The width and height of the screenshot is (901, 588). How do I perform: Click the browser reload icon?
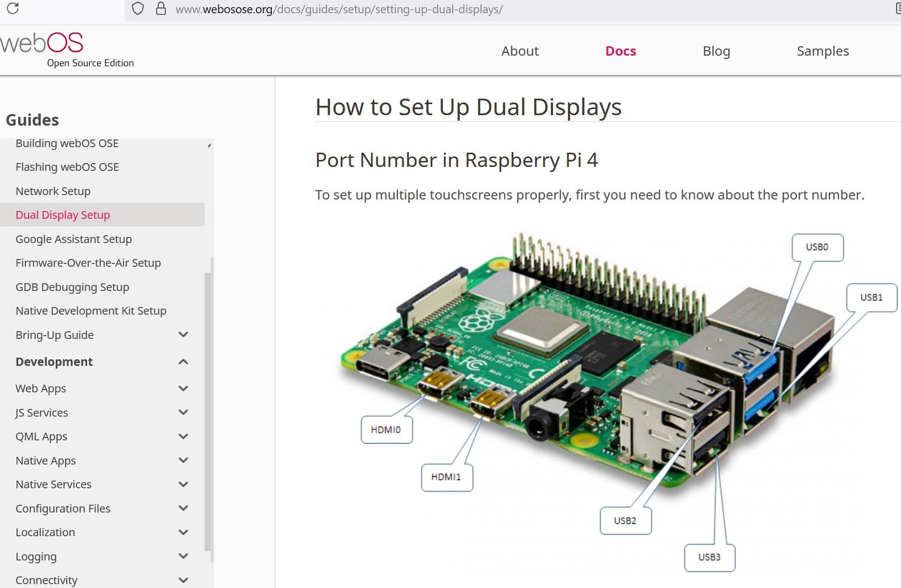coord(13,8)
